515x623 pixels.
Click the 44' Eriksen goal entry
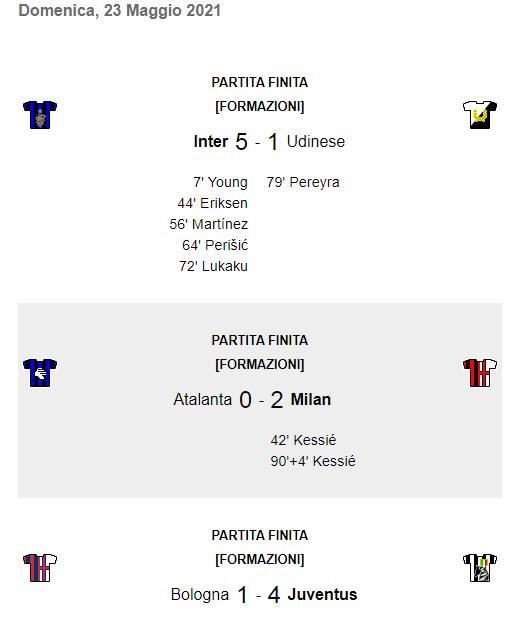click(213, 203)
